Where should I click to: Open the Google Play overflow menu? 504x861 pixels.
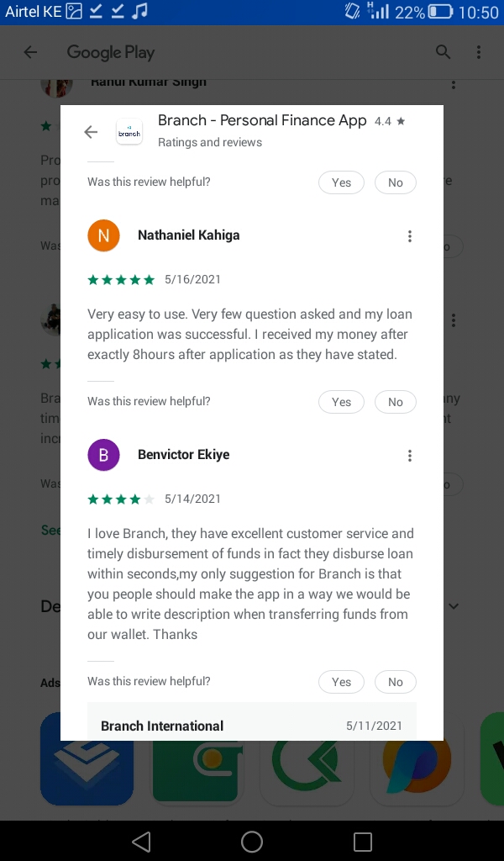479,52
